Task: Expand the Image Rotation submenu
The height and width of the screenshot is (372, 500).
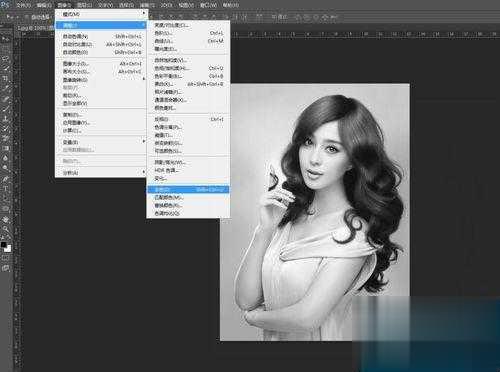Action: 101,80
